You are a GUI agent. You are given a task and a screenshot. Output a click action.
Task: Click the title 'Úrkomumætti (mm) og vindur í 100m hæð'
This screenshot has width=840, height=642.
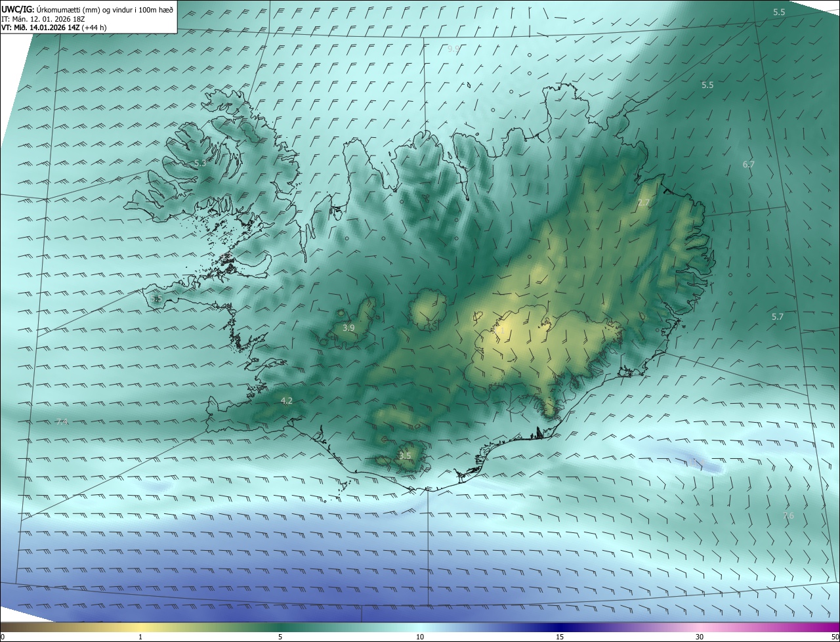point(104,9)
